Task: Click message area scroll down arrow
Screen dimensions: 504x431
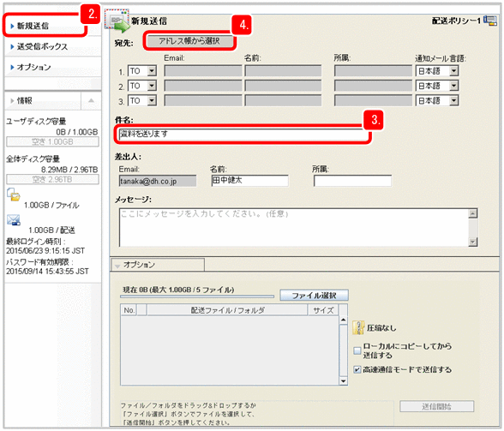Action: pos(473,242)
